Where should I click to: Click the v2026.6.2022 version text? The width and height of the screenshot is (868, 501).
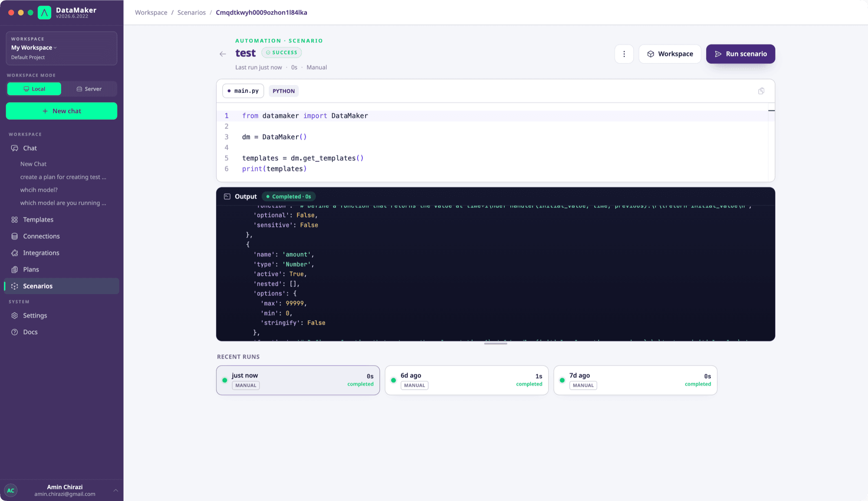pos(72,16)
